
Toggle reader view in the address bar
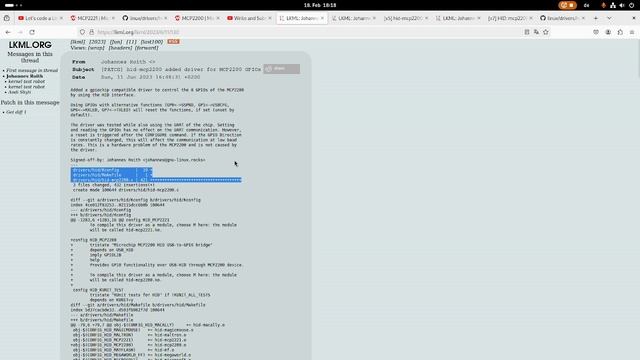527,32
